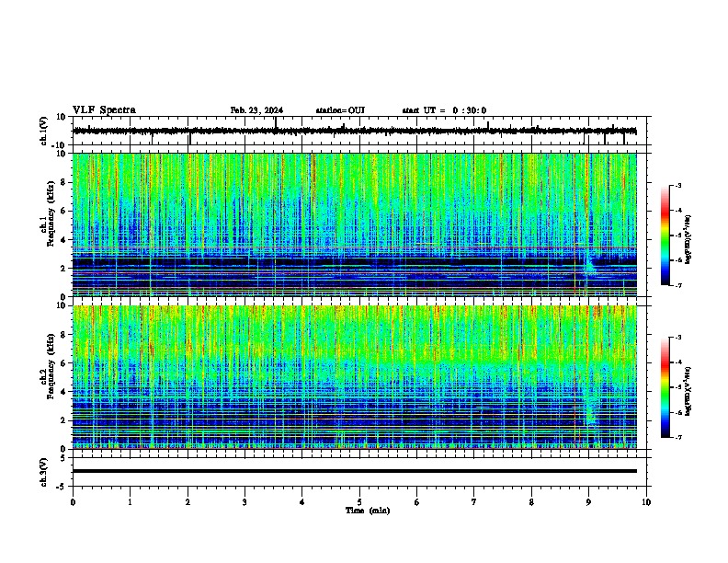This screenshot has height=563, width=728.
Task: Click the "-3" tick on ch.1 colorbar
Action: coord(677,186)
